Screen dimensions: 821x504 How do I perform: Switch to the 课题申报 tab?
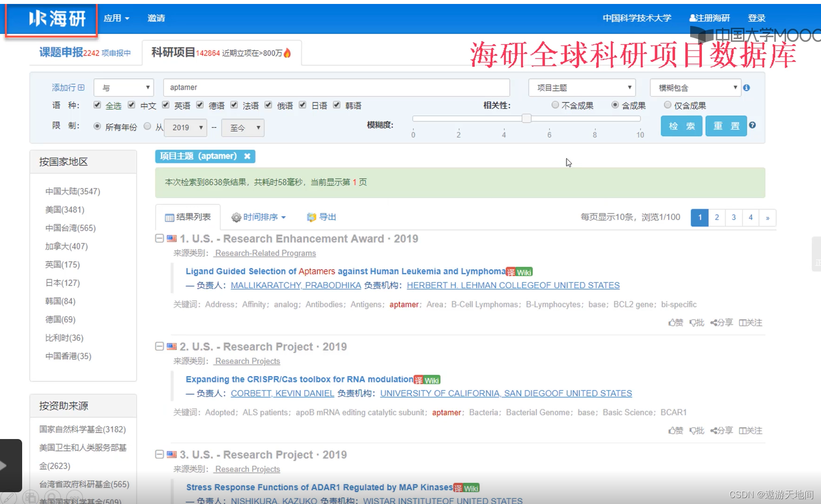coord(85,52)
